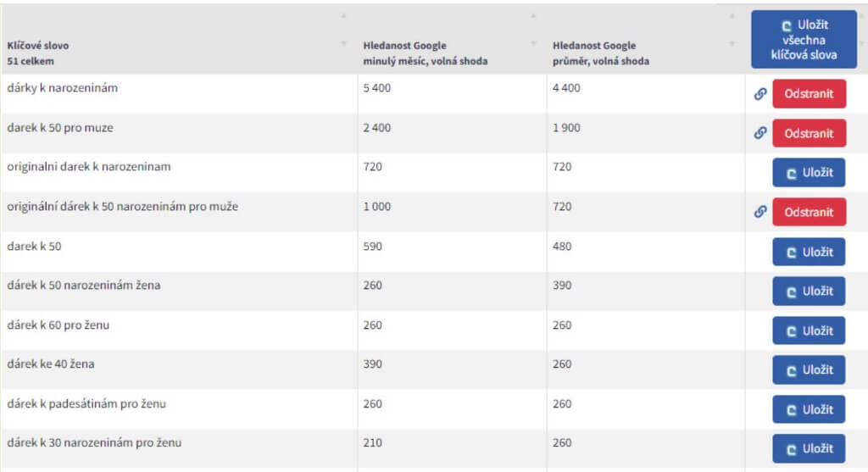The width and height of the screenshot is (868, 472).
Task: Open link icon for dárky k narozeninám
Action: coord(760,93)
